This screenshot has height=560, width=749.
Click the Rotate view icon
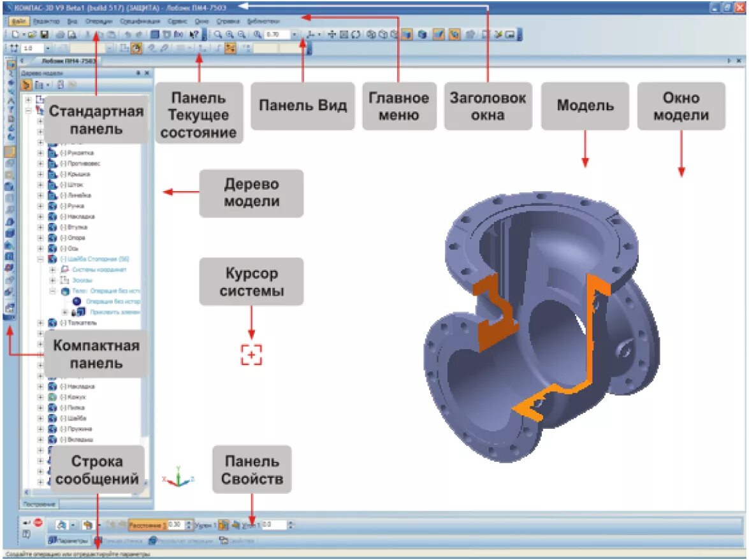pos(356,34)
